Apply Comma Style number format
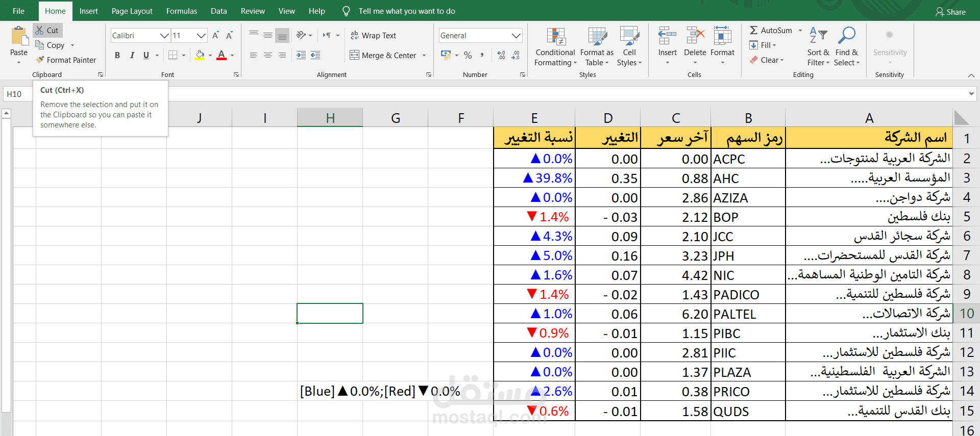 [x=482, y=55]
